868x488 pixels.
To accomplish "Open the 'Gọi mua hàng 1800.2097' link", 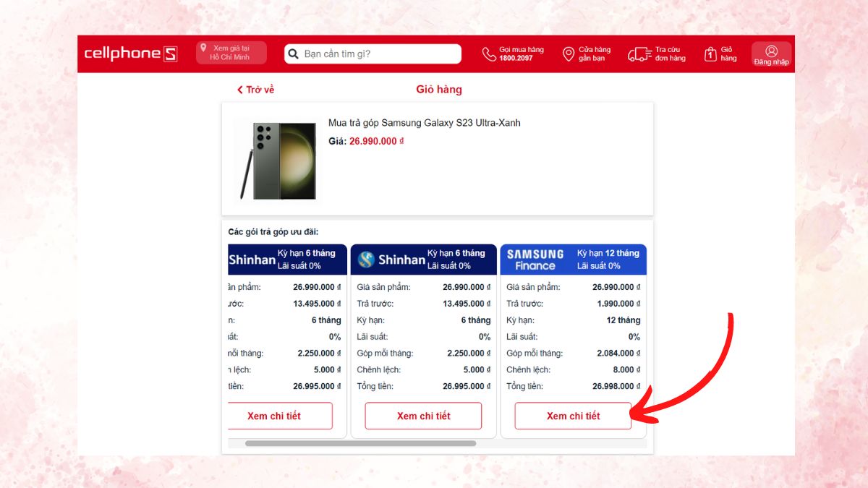I will tap(513, 53).
